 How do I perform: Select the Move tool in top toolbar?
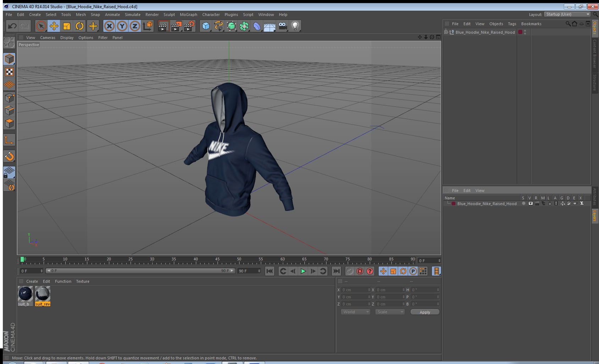[x=54, y=26]
